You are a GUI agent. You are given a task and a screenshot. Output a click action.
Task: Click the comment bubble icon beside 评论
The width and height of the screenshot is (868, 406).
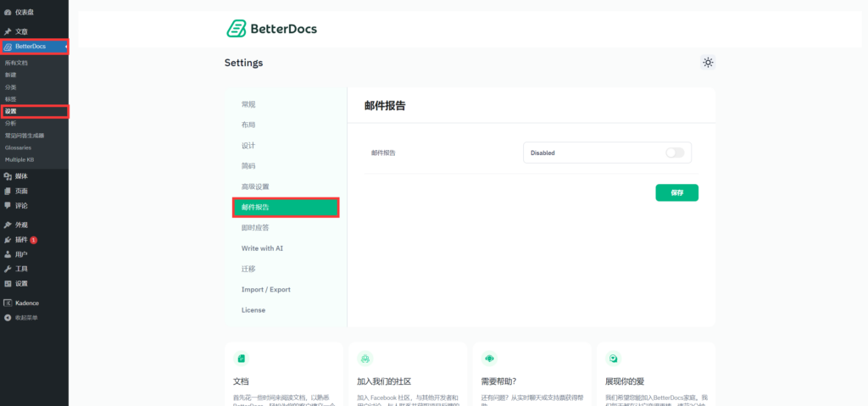[x=8, y=205]
